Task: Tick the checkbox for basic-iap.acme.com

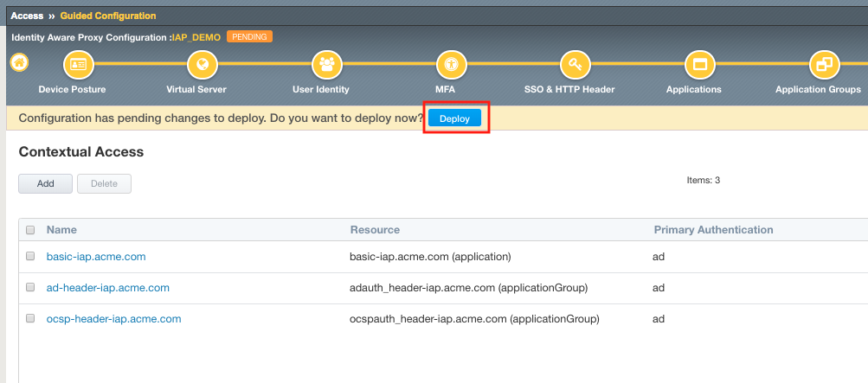Action: 30,256
